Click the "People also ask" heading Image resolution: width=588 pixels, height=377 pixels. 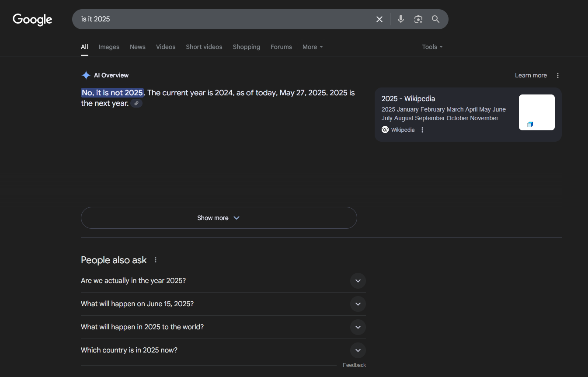tap(114, 260)
